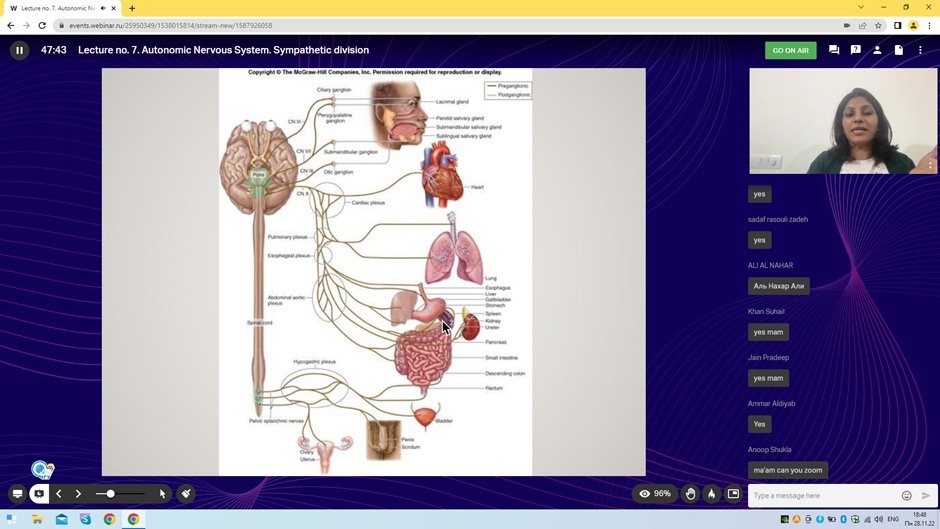
Task: Open the Chrome profile icon
Action: (914, 25)
